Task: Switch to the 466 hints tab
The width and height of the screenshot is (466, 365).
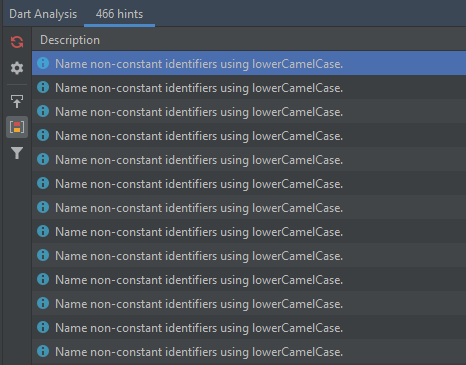Action: (119, 14)
